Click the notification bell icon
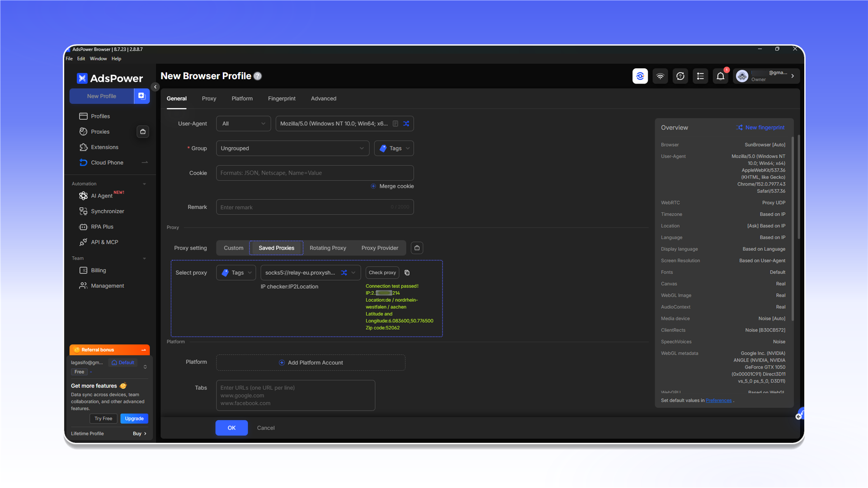Screen dimensions: 868x488 click(x=721, y=76)
